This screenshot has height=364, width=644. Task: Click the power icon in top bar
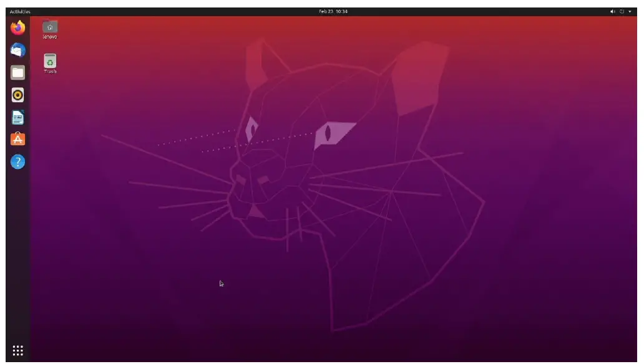click(622, 11)
